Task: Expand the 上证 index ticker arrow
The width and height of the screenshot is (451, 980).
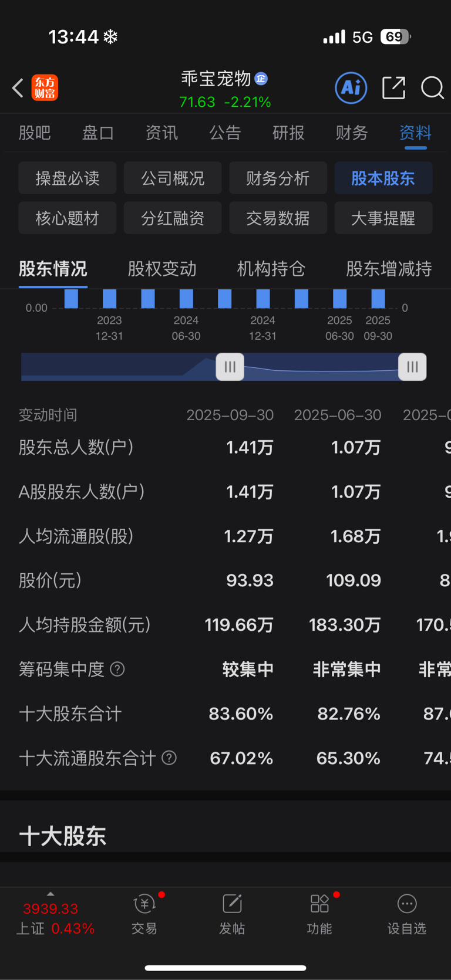Action: pyautogui.click(x=51, y=894)
